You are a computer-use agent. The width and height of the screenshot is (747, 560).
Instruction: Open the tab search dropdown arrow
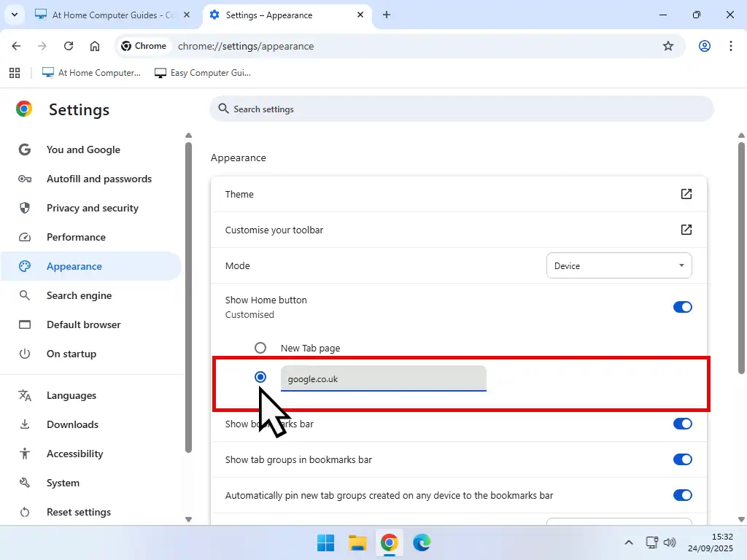point(14,15)
